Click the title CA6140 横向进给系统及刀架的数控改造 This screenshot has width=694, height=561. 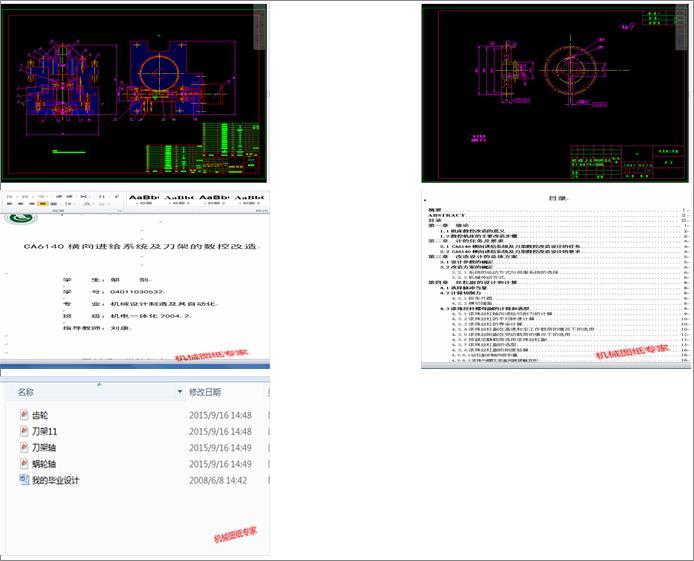click(140, 246)
